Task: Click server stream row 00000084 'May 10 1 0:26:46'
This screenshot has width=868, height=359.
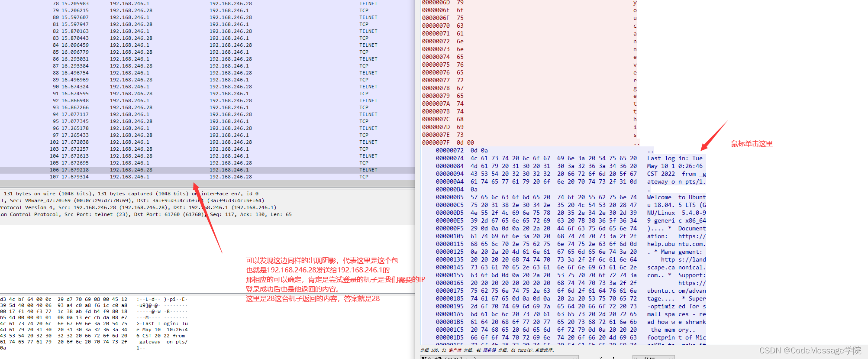Action: click(x=571, y=166)
